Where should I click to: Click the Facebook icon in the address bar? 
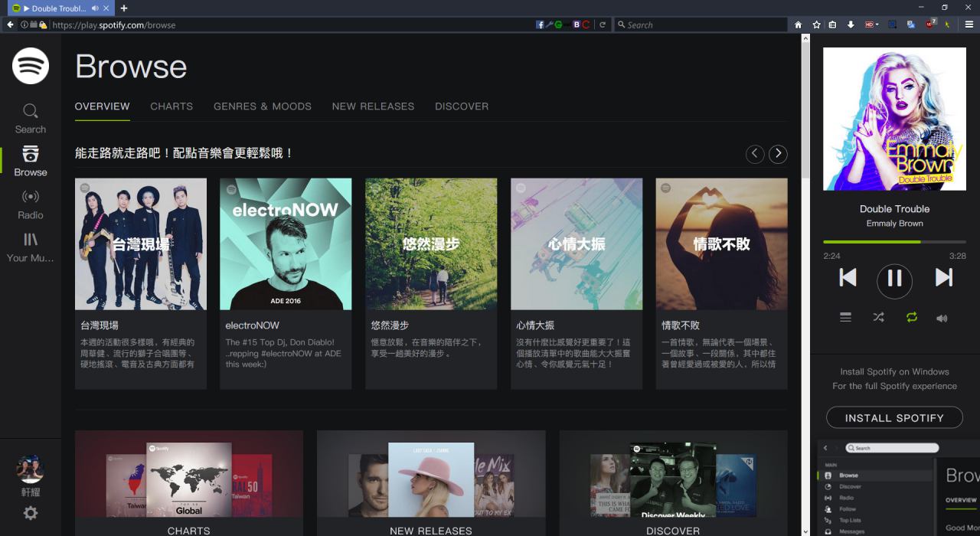coord(540,25)
